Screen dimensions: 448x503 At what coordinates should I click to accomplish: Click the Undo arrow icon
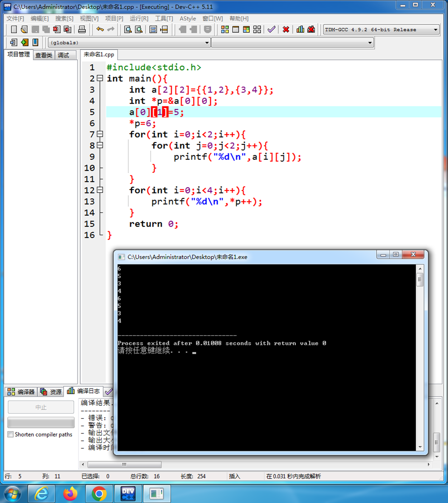point(100,29)
